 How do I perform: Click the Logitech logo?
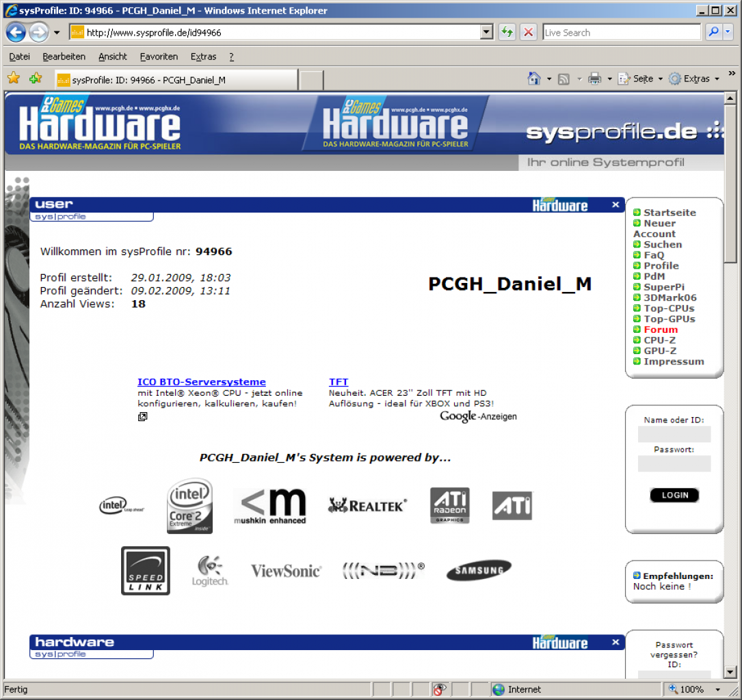210,571
